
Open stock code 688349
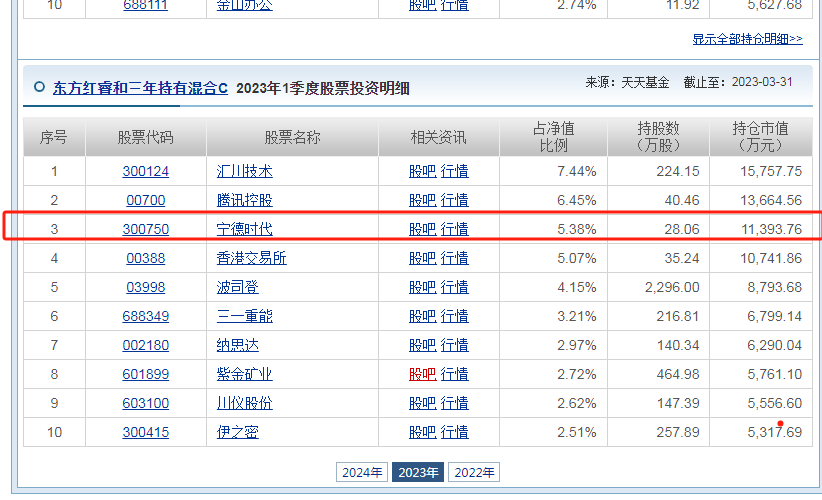coord(146,316)
